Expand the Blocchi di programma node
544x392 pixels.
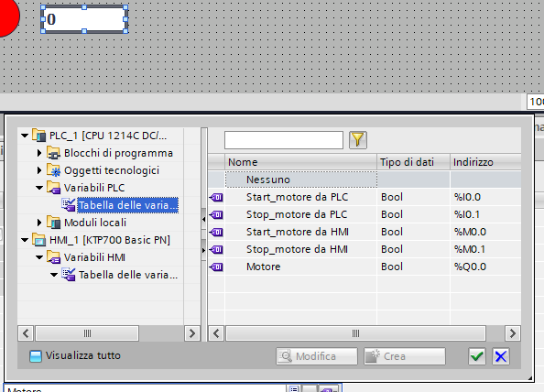(39, 153)
